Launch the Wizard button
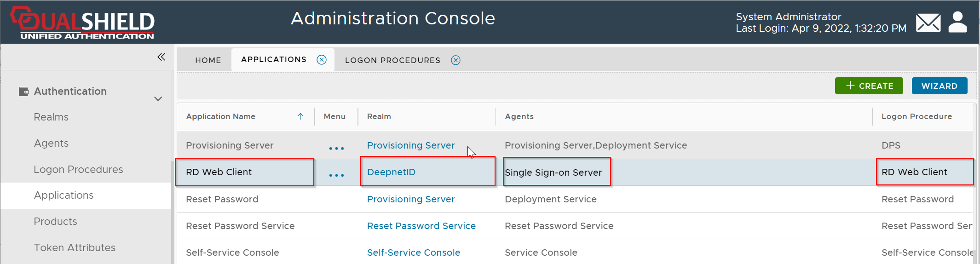The height and width of the screenshot is (264, 980). click(939, 86)
